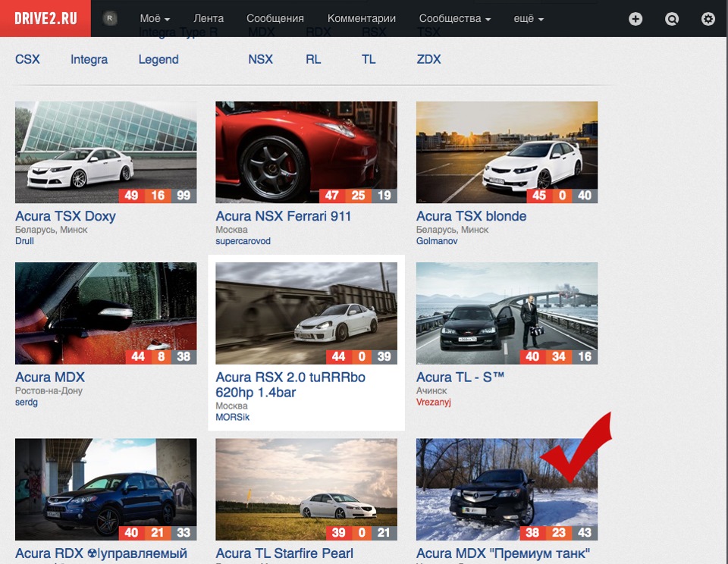Click orange counter 25 on NSX Ferrari card

click(x=358, y=196)
